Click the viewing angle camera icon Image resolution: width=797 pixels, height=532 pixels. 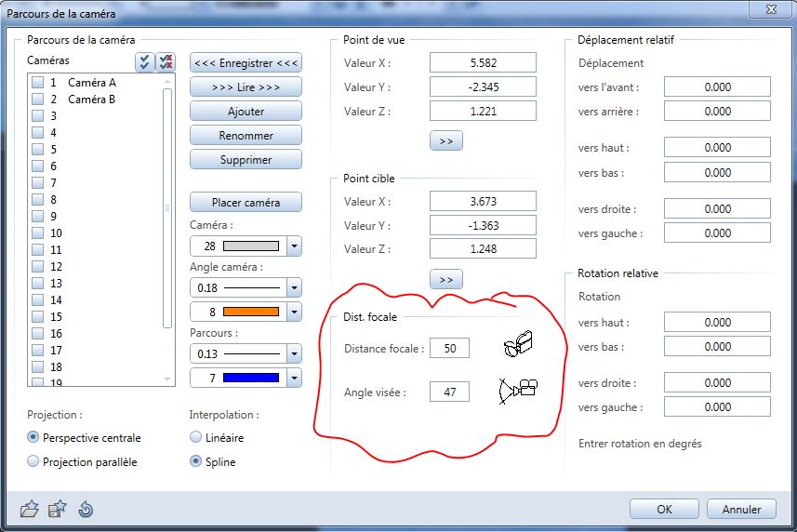point(518,391)
